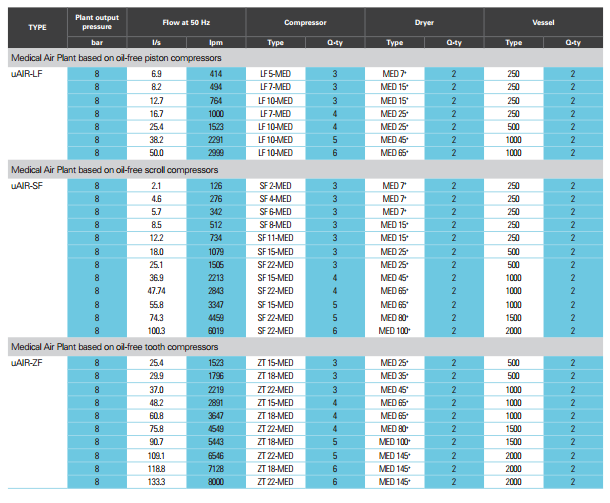Click the 'Flow at 50 Hz' header
The width and height of the screenshot is (610, 503).
[186, 23]
